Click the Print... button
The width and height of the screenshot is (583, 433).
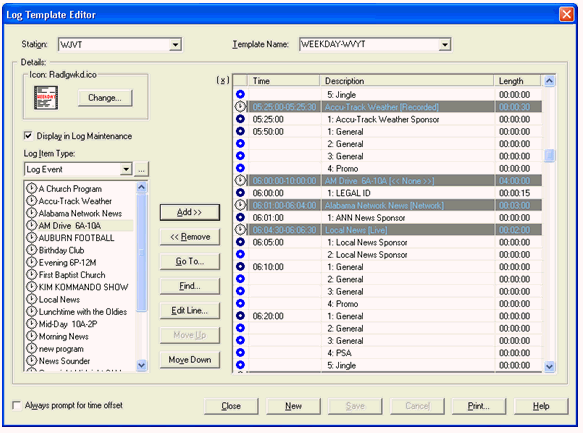pos(479,406)
